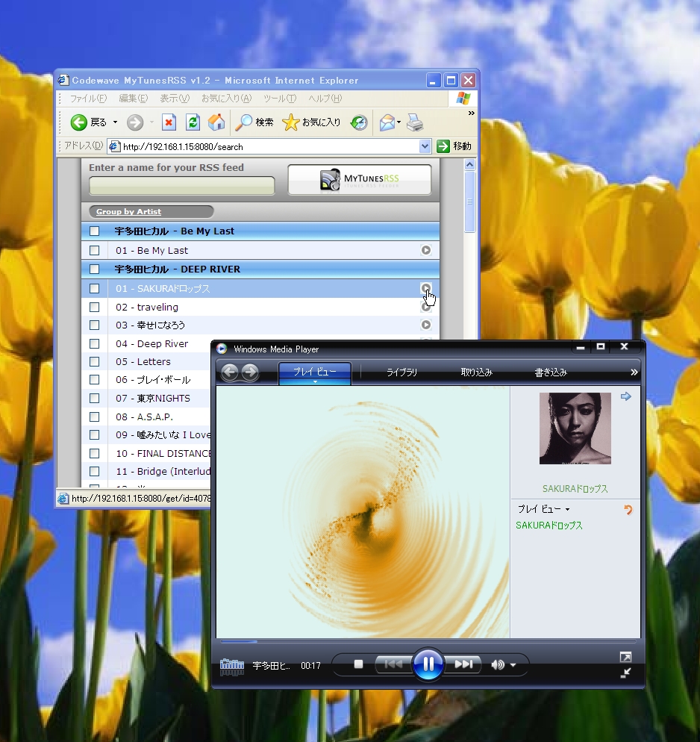Open the IE Forward button history dropdown
700x742 pixels.
point(151,122)
